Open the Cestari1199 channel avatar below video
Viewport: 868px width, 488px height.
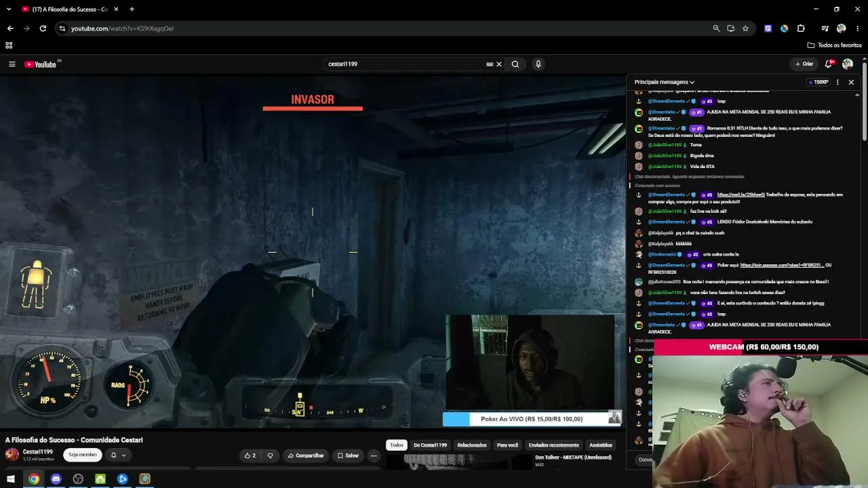(x=12, y=455)
